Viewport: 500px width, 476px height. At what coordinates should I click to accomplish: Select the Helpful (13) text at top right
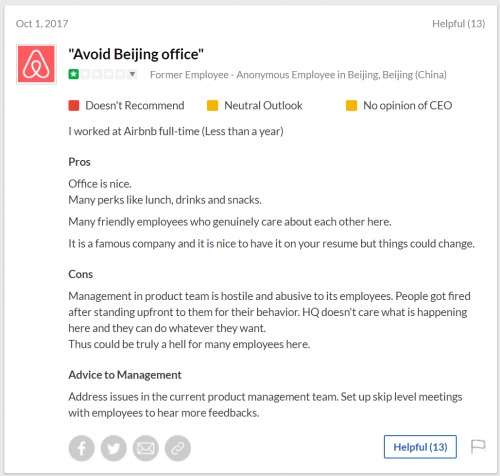pos(459,24)
